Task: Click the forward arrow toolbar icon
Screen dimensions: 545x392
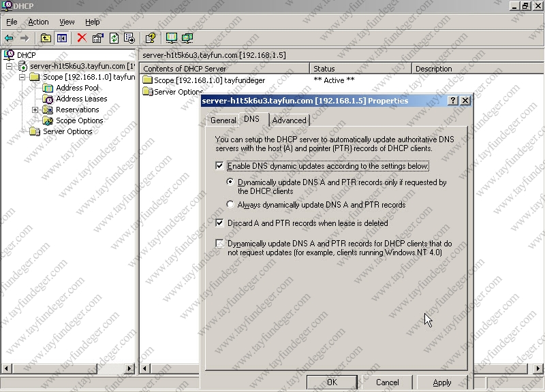Action: point(25,38)
